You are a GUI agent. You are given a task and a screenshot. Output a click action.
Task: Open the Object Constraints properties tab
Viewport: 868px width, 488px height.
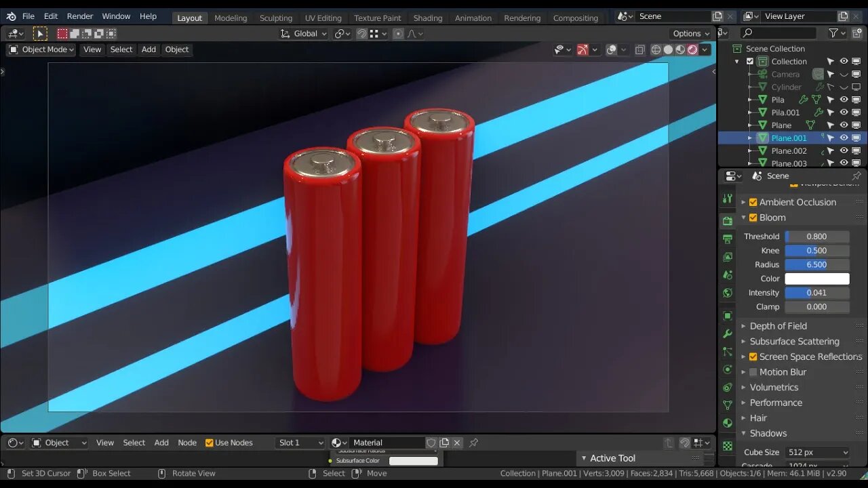tap(728, 388)
